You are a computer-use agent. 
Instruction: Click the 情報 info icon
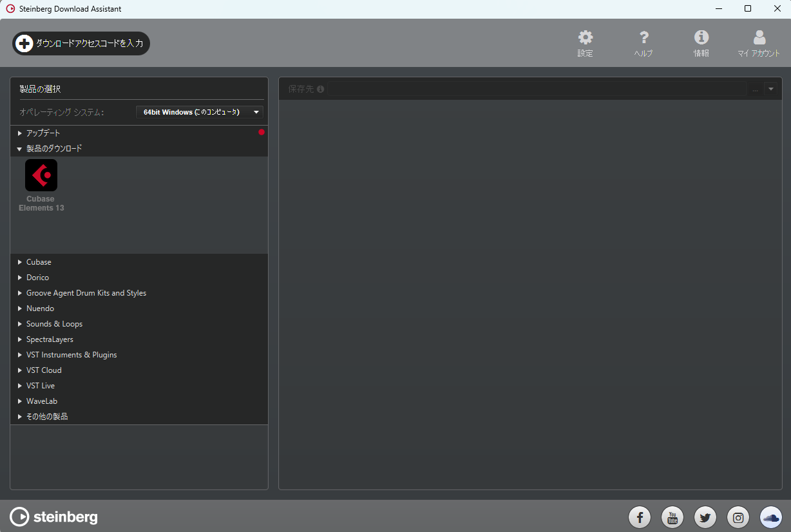point(701,37)
